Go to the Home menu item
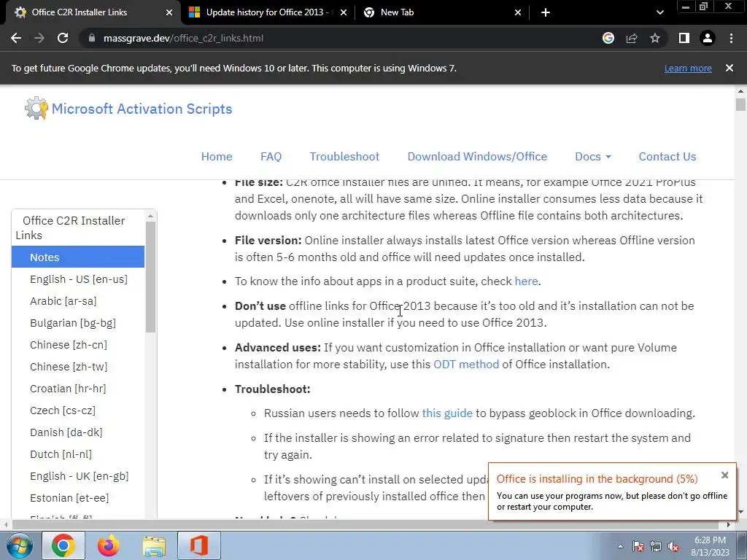Image resolution: width=747 pixels, height=560 pixels. click(217, 156)
